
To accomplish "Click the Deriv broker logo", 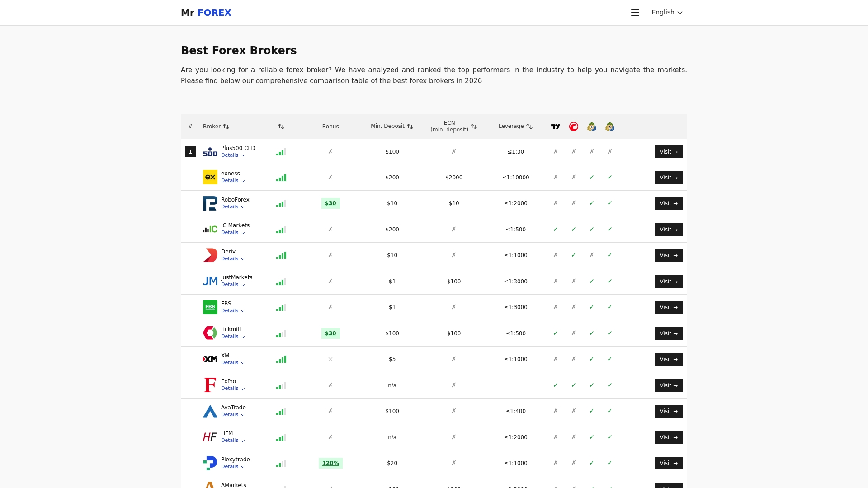I will [210, 255].
